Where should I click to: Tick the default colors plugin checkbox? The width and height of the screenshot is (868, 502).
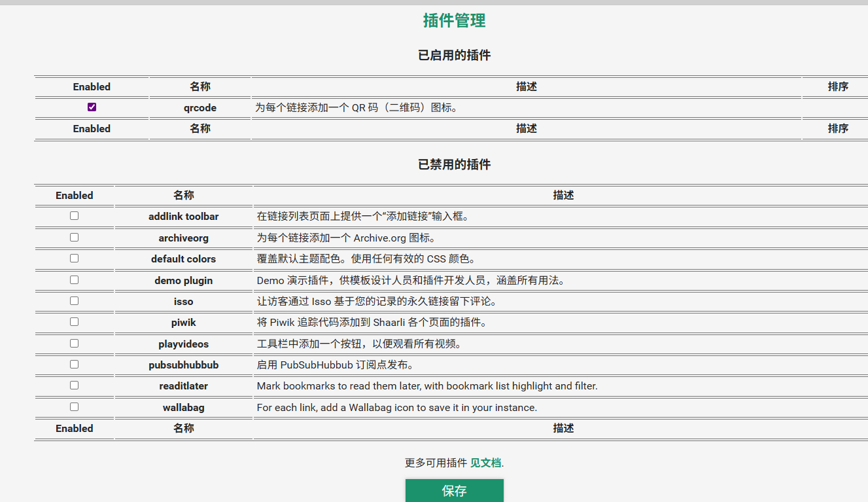pyautogui.click(x=74, y=259)
